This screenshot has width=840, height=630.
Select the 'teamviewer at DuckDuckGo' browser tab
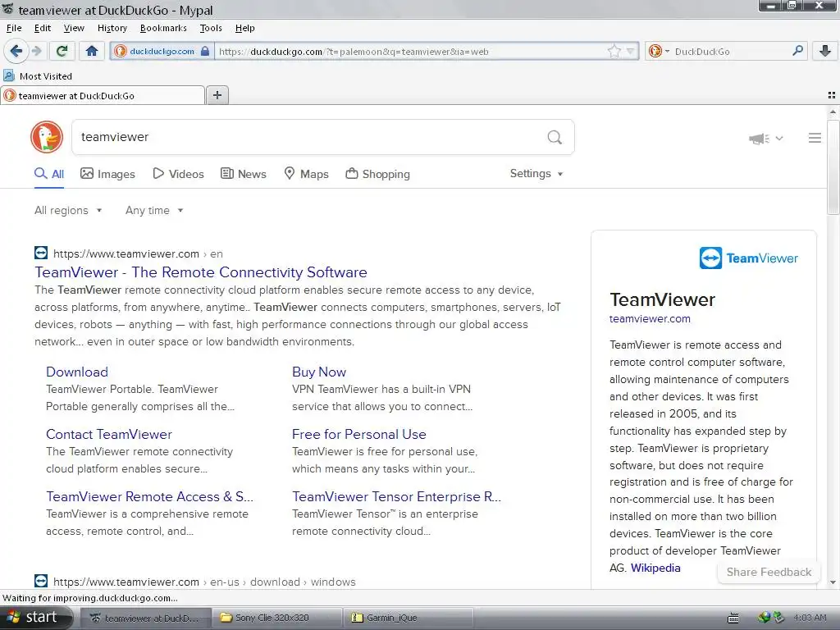(103, 95)
